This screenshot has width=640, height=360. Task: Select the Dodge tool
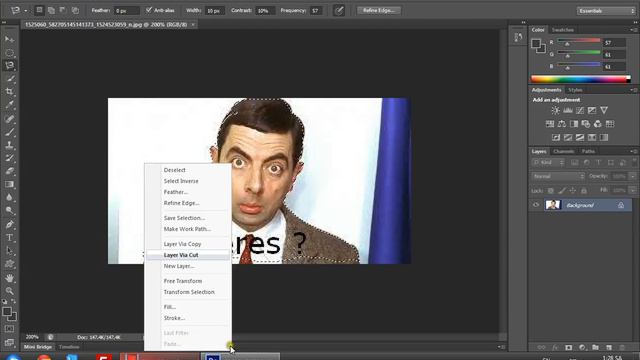point(9,210)
